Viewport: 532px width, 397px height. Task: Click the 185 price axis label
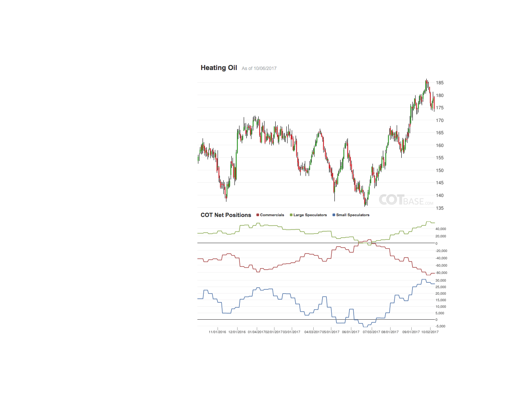point(441,82)
